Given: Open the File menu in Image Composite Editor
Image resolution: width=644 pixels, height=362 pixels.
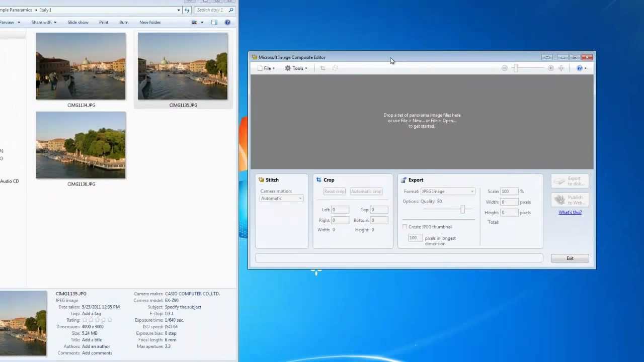Looking at the screenshot, I should 266,68.
